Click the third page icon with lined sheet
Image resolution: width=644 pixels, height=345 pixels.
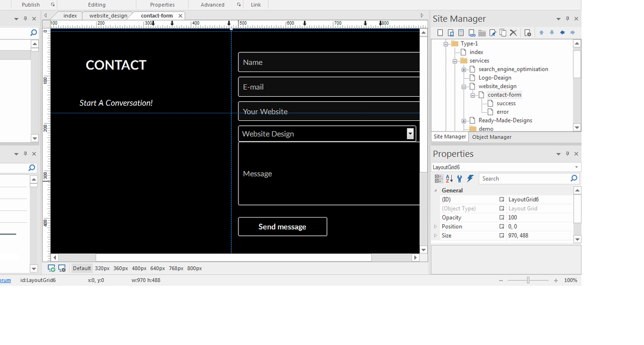[461, 33]
